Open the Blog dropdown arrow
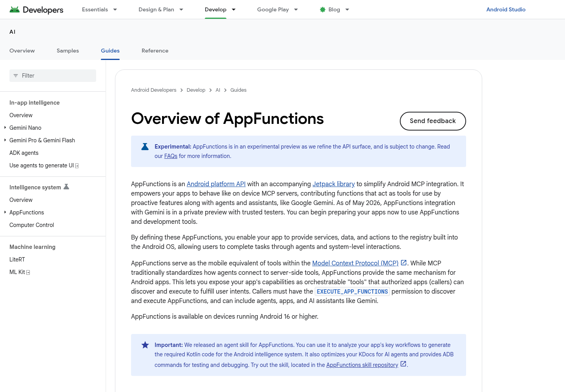Screen dimensions: 565x392 pyautogui.click(x=347, y=9)
